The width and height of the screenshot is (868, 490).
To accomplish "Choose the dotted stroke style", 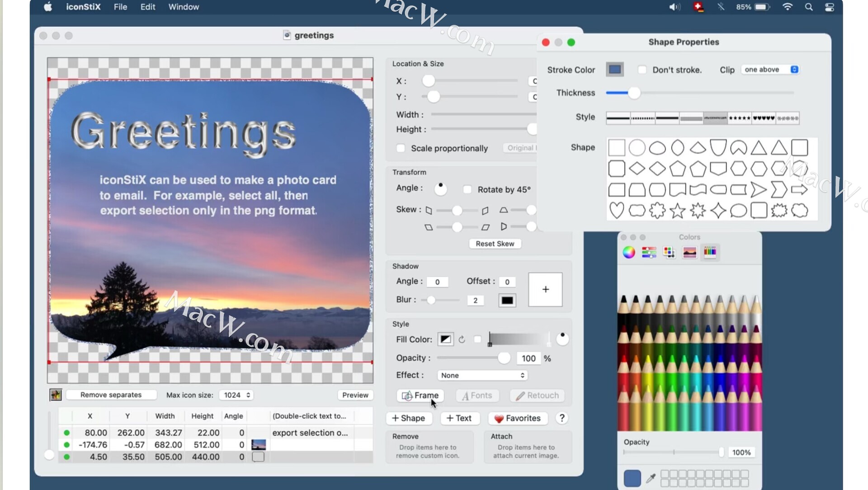I will (x=643, y=118).
